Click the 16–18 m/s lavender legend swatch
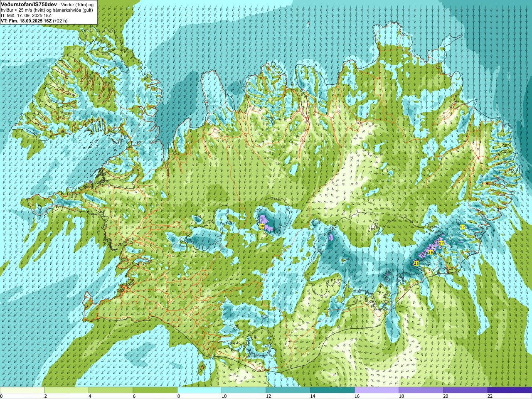The image size is (532, 399). (x=377, y=390)
